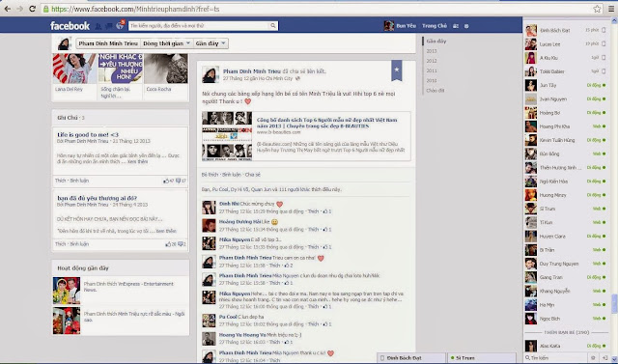Click the search magnifier button
The height and width of the screenshot is (364, 618).
point(272,26)
